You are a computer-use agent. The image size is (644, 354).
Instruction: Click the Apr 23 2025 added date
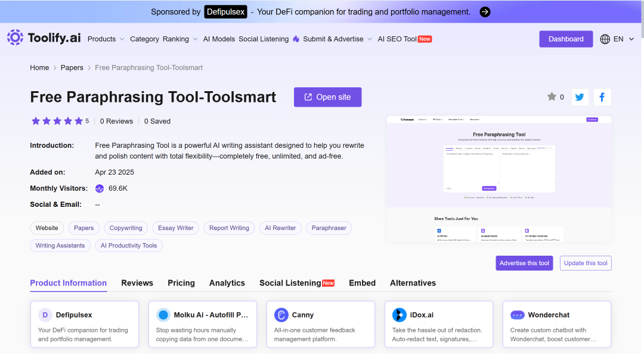[x=114, y=172]
